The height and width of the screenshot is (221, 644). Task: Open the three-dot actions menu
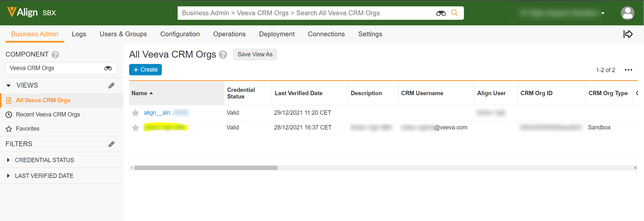click(x=628, y=70)
